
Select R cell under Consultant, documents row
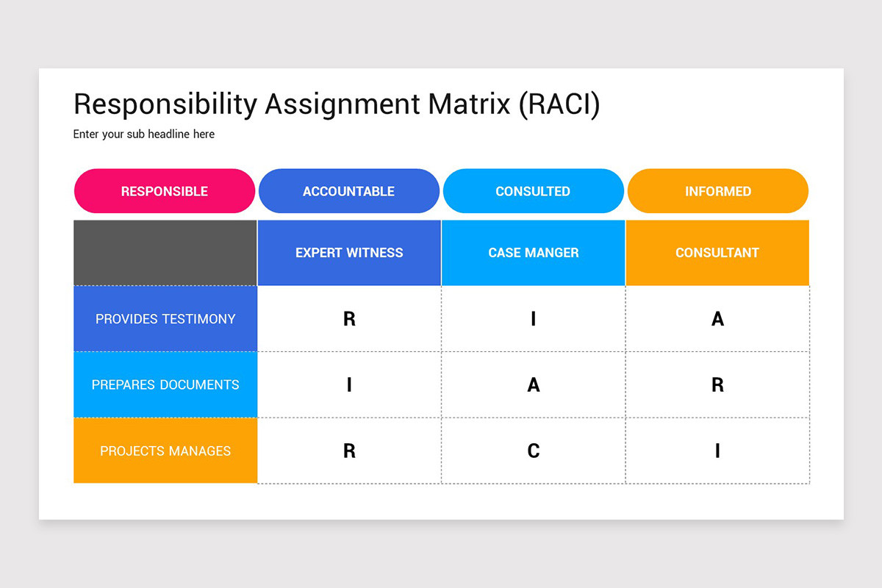click(x=717, y=384)
